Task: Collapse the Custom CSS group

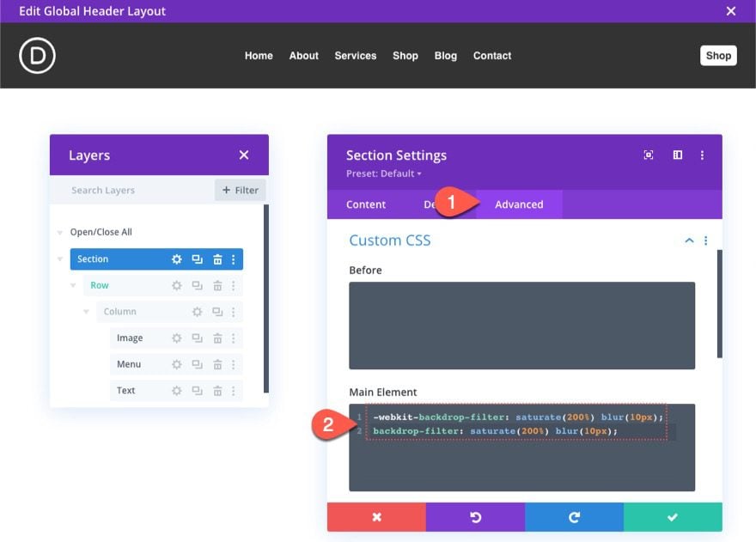Action: 689,241
